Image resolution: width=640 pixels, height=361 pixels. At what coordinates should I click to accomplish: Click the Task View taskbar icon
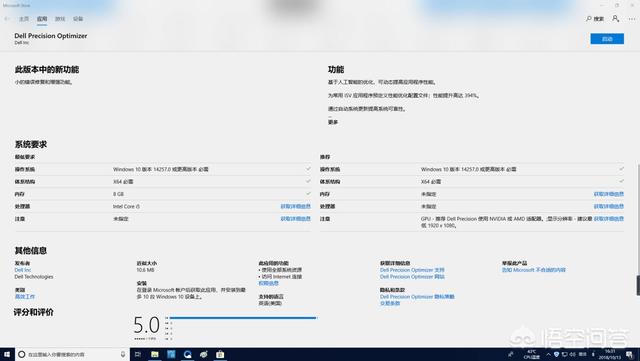point(138,354)
